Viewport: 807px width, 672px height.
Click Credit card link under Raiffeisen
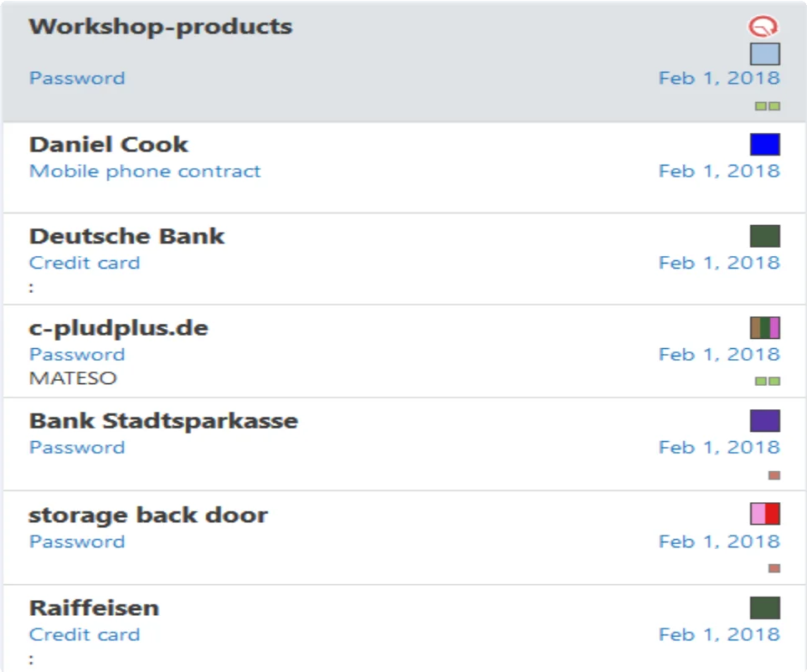coord(85,634)
